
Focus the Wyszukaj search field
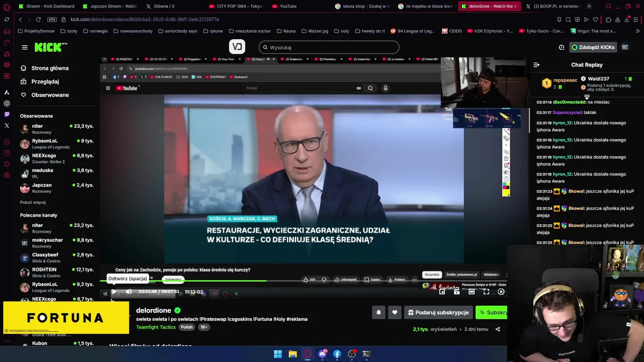click(x=329, y=47)
